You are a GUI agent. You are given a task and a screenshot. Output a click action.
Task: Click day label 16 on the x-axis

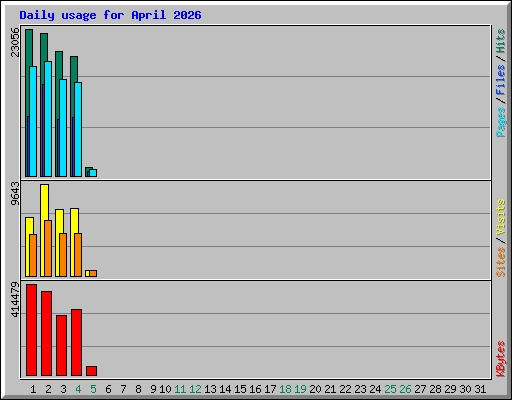pyautogui.click(x=255, y=389)
